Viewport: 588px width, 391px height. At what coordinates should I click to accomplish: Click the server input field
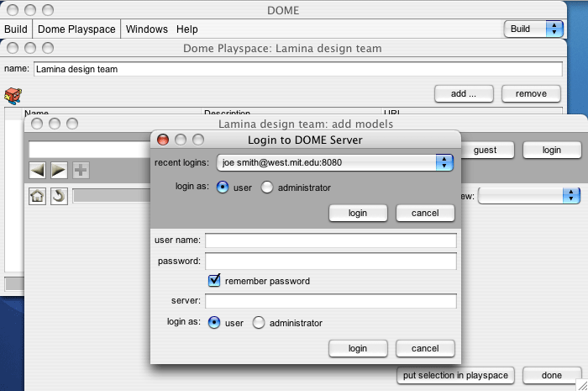(331, 301)
